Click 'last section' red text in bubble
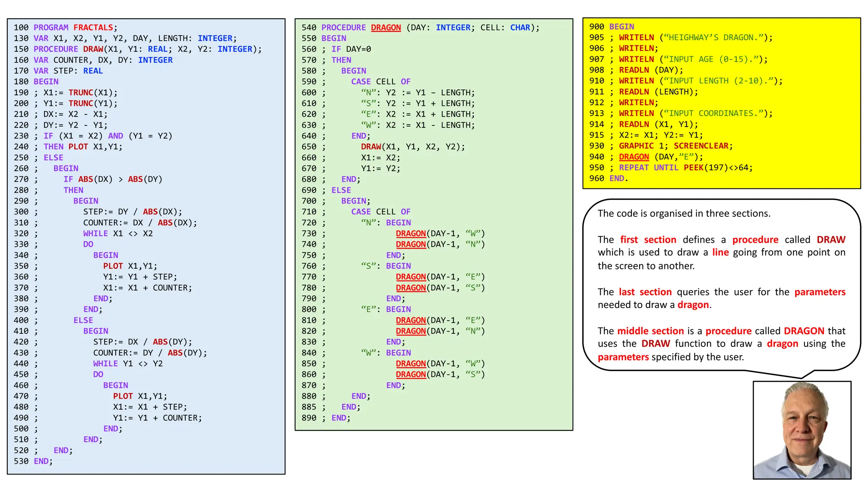 tap(645, 292)
